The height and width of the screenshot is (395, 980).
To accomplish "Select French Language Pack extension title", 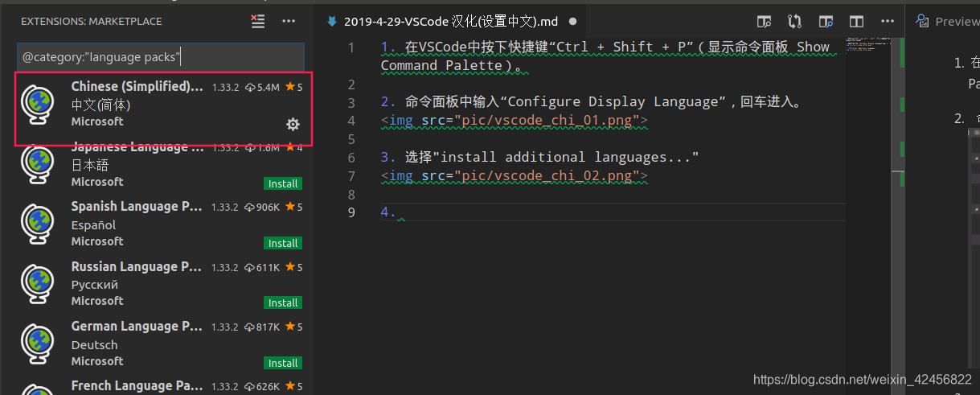I will point(137,386).
